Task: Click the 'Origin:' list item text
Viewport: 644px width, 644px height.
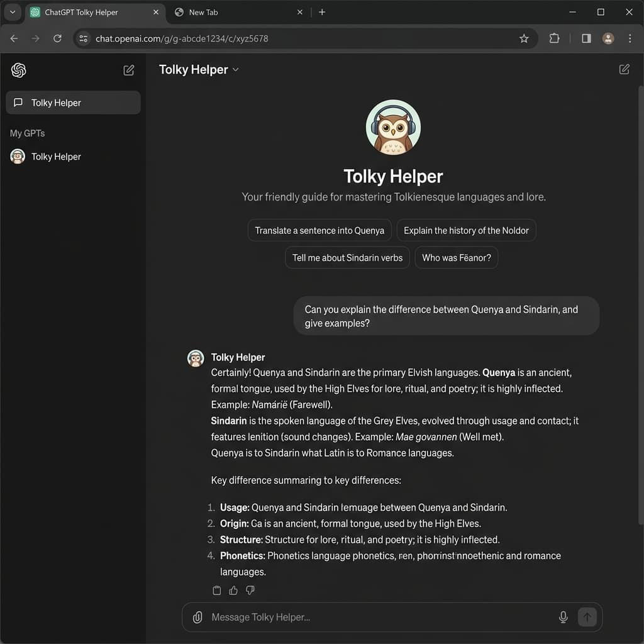Action: click(x=350, y=523)
